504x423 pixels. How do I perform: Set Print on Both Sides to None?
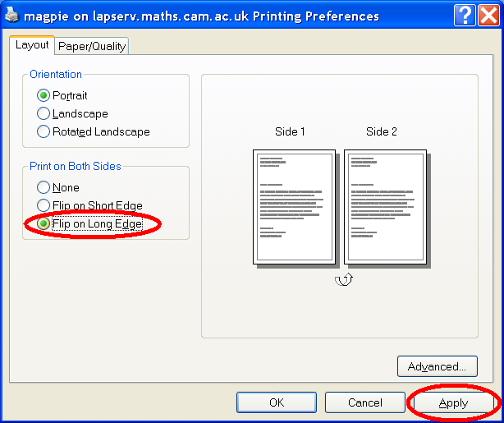coord(44,187)
